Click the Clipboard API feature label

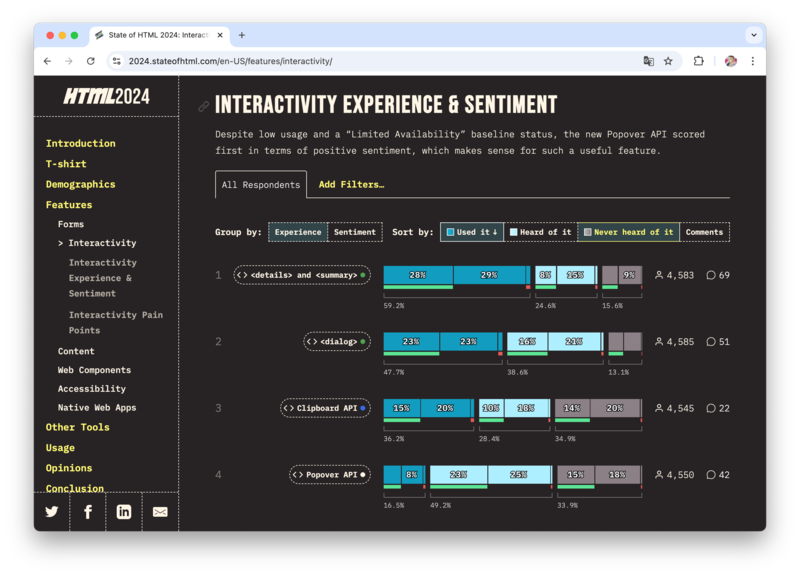click(325, 408)
